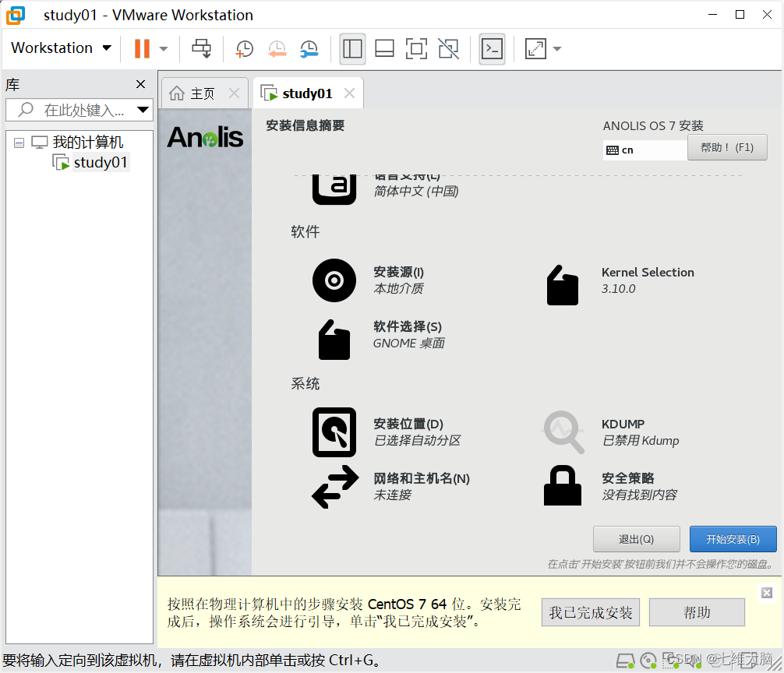Send Ctrl+Alt+Del to the virtual machine
784x673 pixels.
(x=202, y=48)
